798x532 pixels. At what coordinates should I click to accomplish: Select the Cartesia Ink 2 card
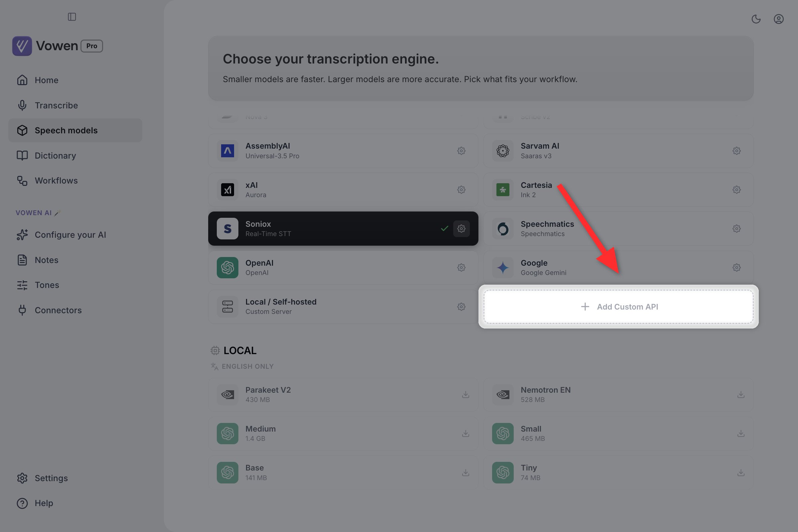pos(618,190)
